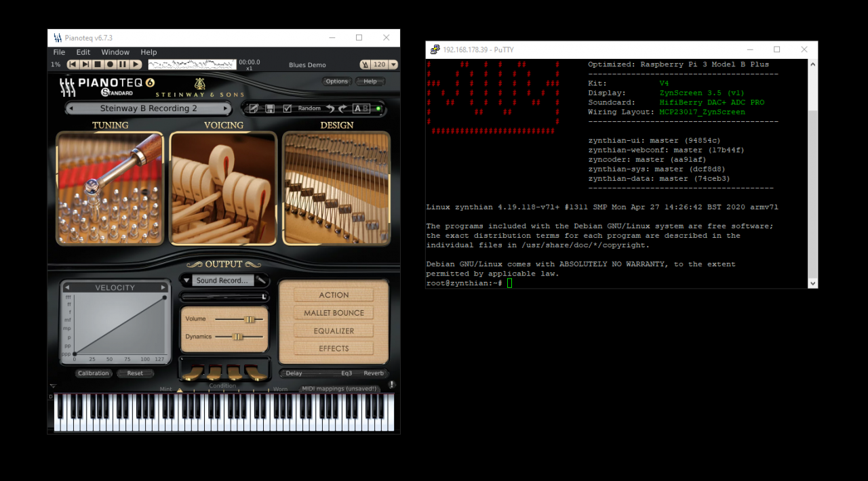The image size is (868, 481).
Task: Click the MIDI waveform overview
Action: coord(192,64)
